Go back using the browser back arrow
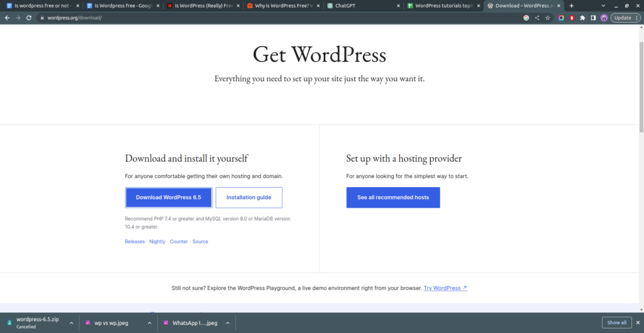The height and width of the screenshot is (333, 644). click(7, 18)
